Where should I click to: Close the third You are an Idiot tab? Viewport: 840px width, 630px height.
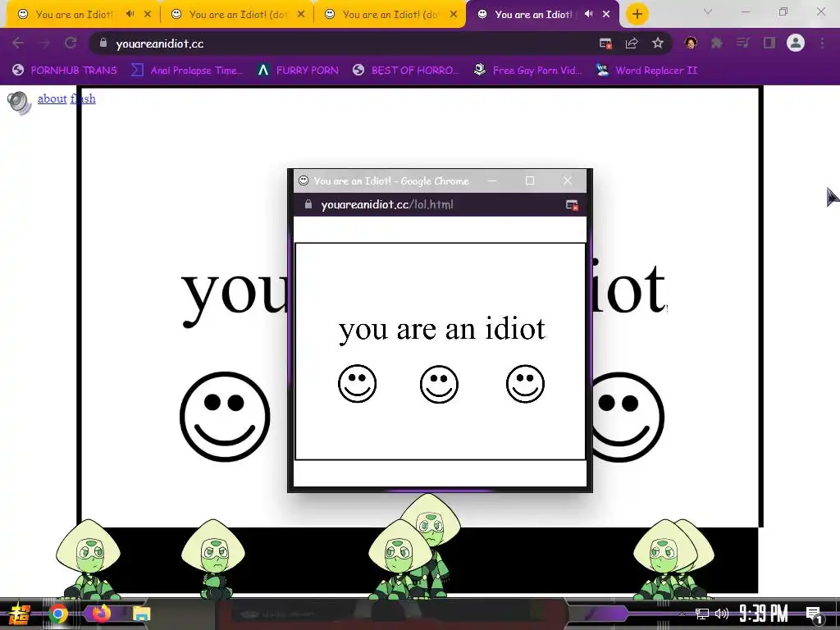[454, 15]
